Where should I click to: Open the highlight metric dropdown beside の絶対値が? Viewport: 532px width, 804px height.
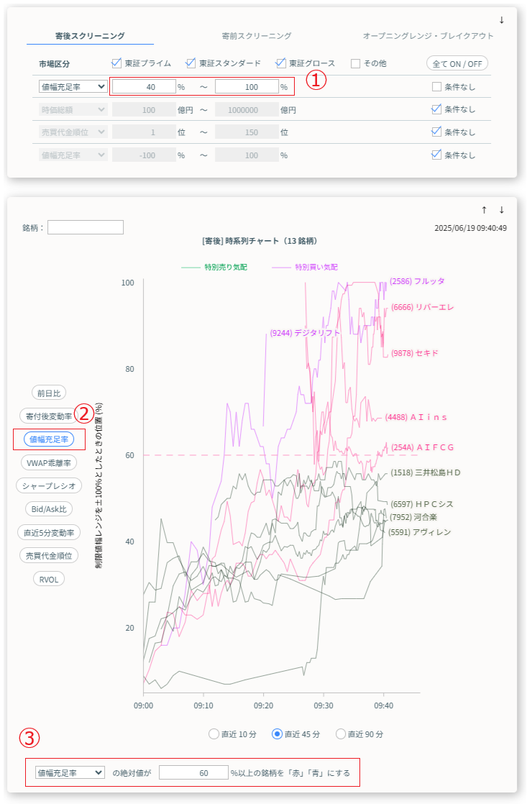pyautogui.click(x=70, y=772)
